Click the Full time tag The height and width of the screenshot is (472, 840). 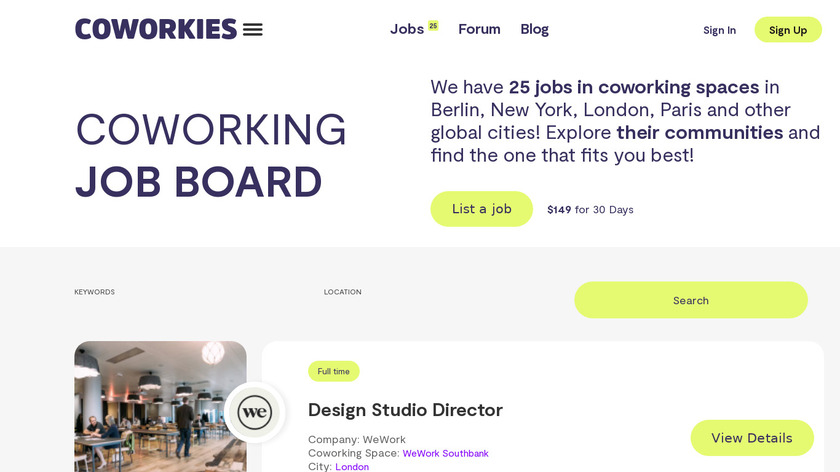pyautogui.click(x=334, y=371)
